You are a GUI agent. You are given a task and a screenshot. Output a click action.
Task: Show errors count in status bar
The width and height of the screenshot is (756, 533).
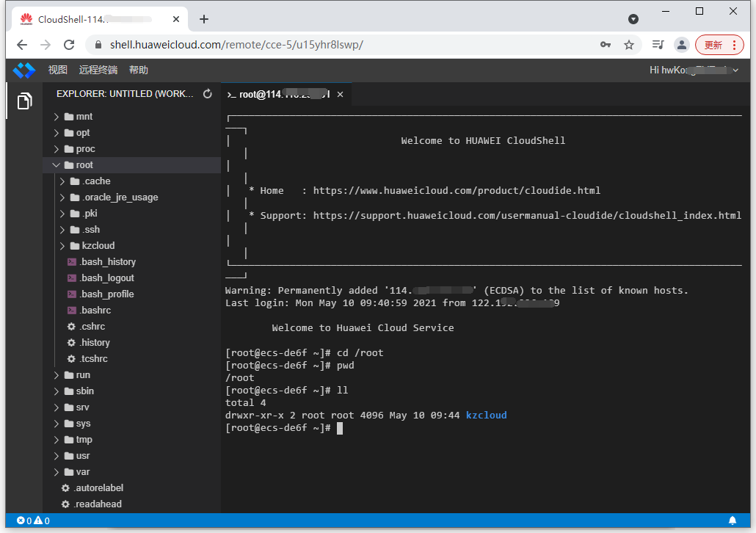tap(24, 521)
